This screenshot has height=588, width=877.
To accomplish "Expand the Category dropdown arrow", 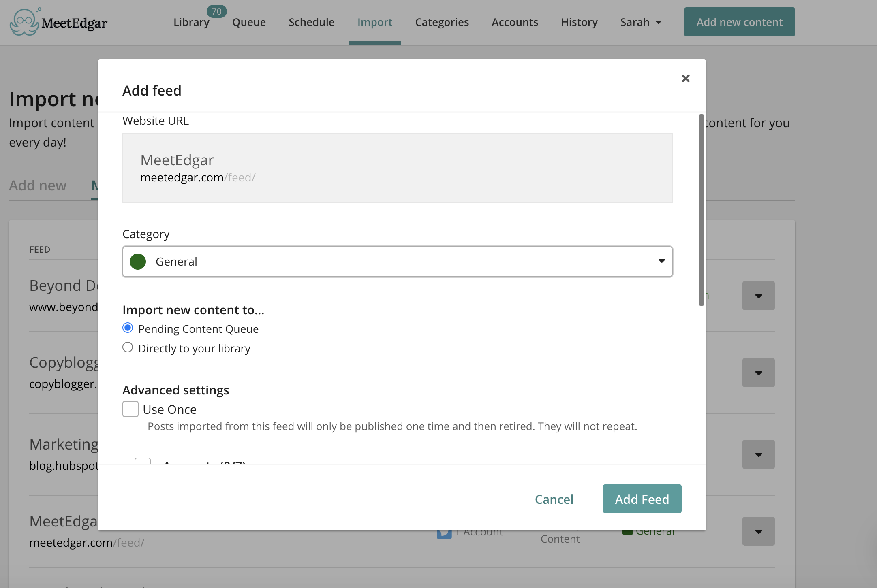I will [x=661, y=261].
